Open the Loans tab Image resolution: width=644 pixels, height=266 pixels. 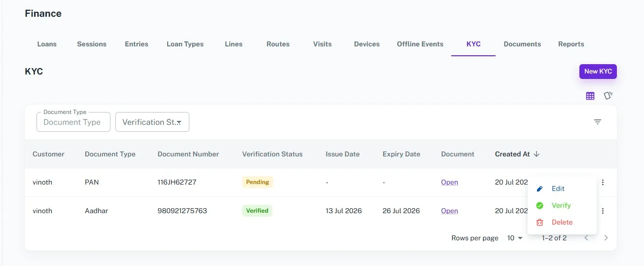tap(47, 44)
